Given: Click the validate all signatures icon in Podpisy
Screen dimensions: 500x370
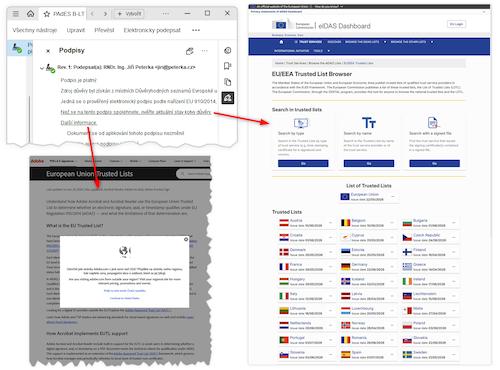Looking at the screenshot, I should (x=190, y=51).
